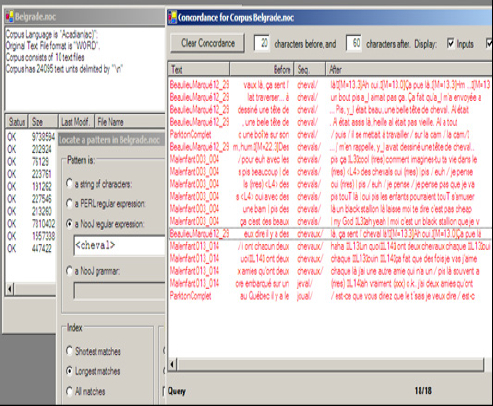Click the Last Modif. column header
The height and width of the screenshot is (406, 493).
76,122
